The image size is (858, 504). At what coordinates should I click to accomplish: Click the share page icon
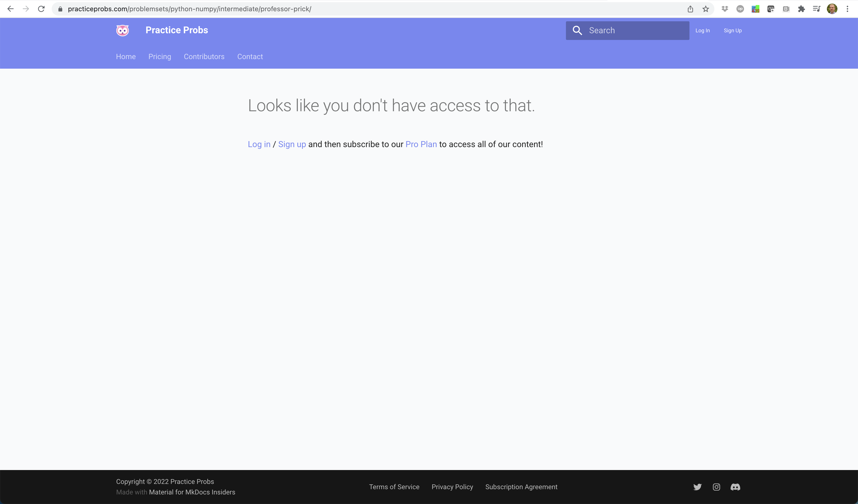690,9
